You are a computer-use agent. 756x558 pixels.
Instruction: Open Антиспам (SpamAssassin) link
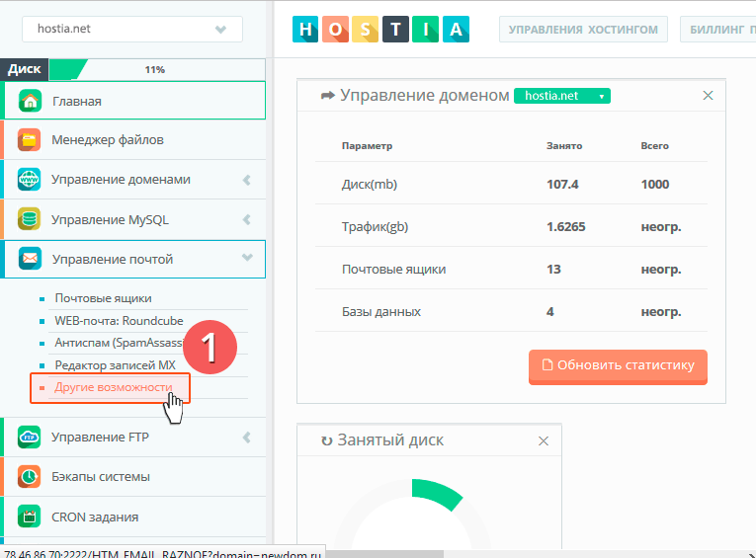120,343
